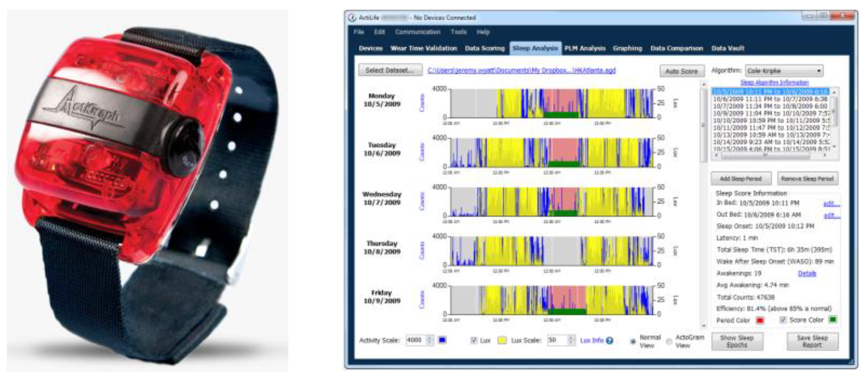Viewport: 868px width, 384px height.
Task: Click the Save Sleep Report button
Action: [x=812, y=341]
